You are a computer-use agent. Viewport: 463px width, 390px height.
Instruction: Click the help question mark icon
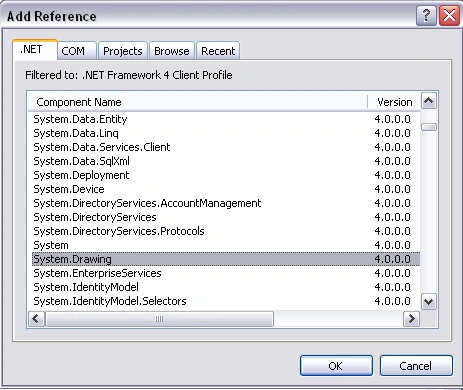point(426,16)
